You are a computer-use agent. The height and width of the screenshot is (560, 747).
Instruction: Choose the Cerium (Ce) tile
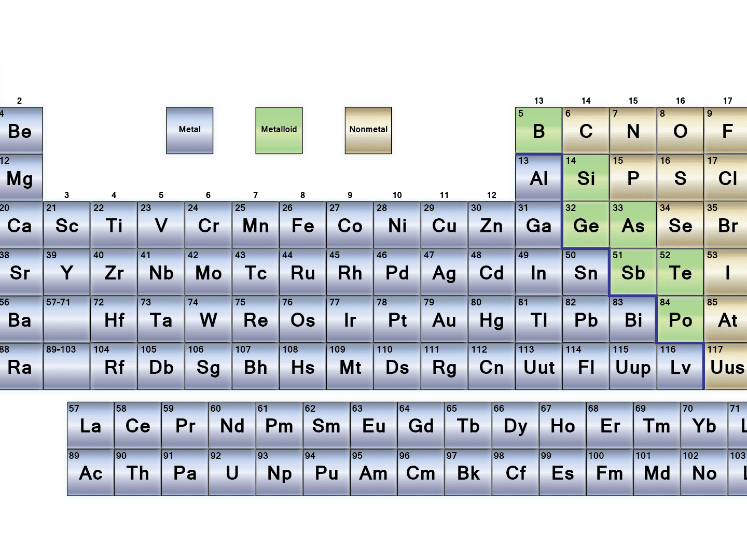click(x=137, y=425)
